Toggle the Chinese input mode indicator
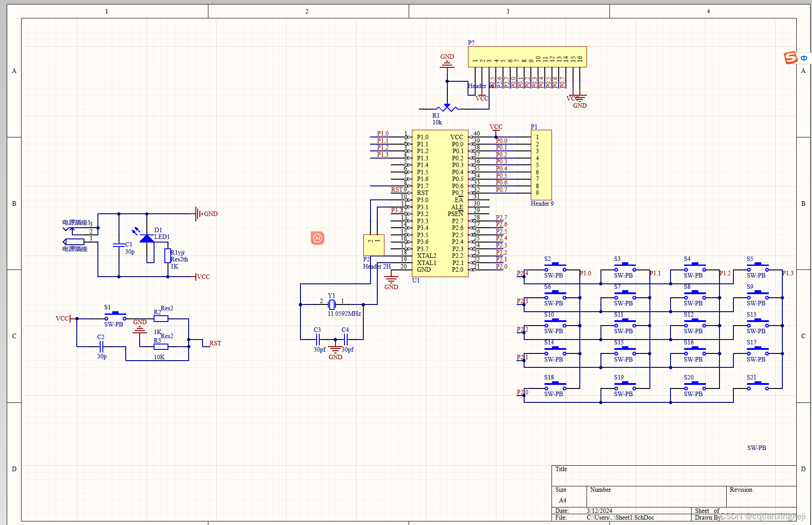 click(x=804, y=58)
